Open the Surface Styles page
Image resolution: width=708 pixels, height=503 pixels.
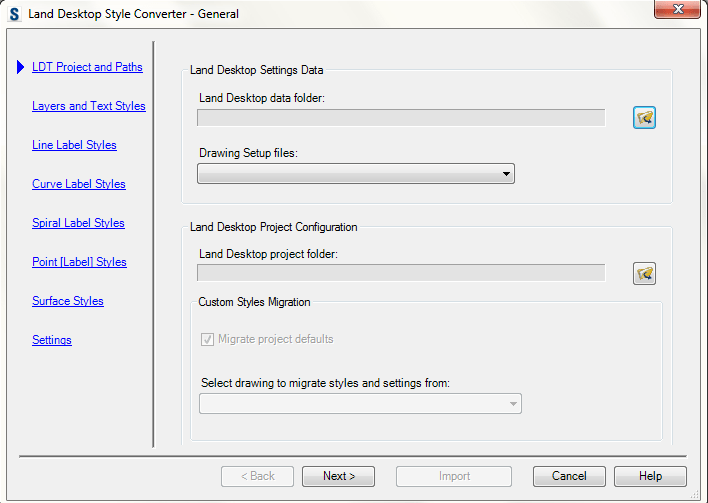click(68, 301)
